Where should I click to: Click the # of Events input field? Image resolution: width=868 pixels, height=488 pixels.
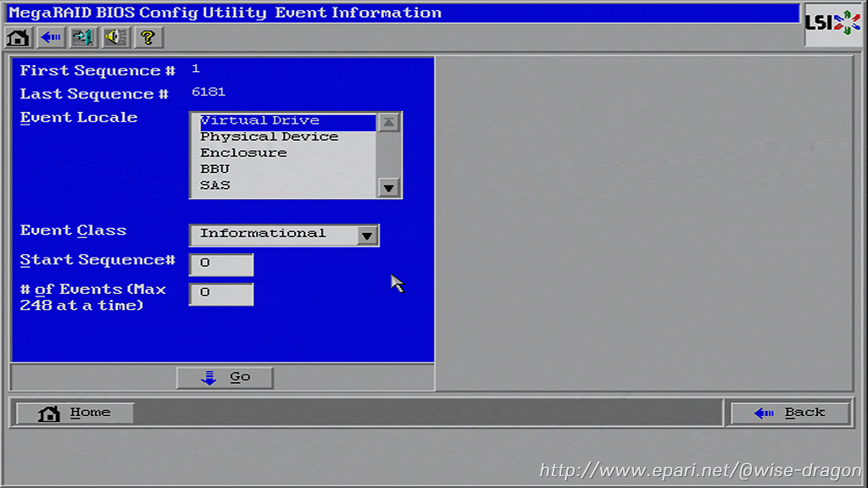pos(221,294)
